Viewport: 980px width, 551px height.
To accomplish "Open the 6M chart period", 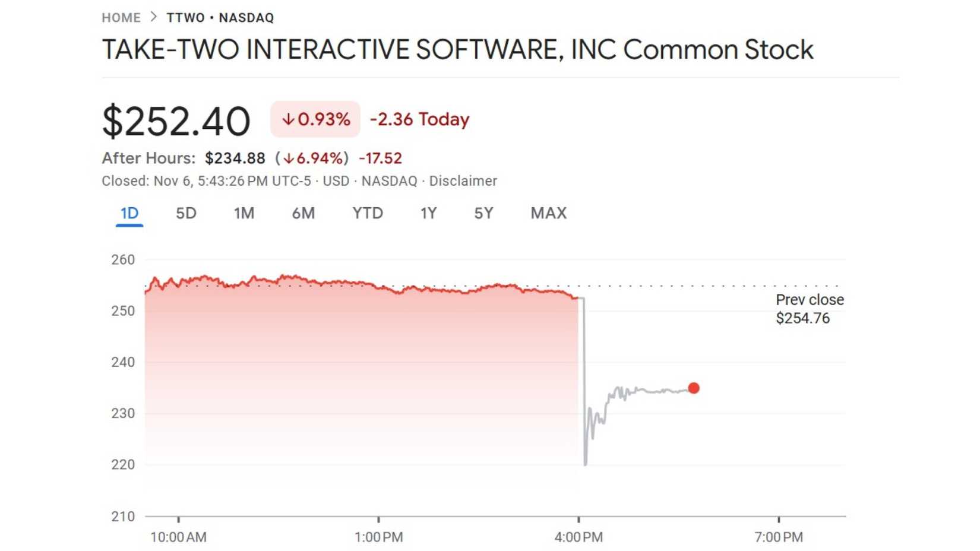I will click(304, 213).
